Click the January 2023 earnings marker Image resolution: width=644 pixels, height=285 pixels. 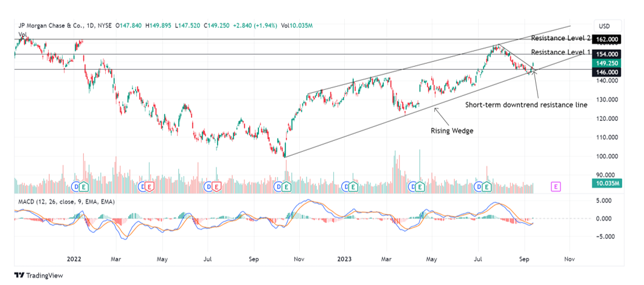pos(354,187)
